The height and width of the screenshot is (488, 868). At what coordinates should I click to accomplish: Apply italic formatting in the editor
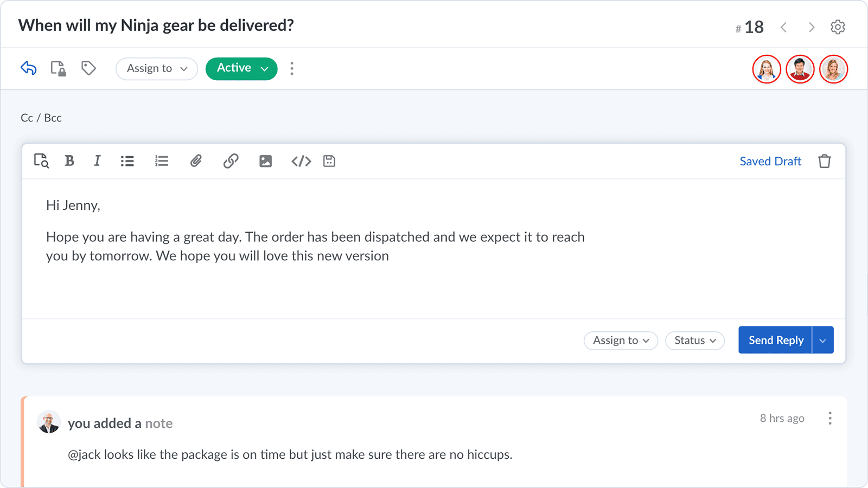[x=97, y=160]
